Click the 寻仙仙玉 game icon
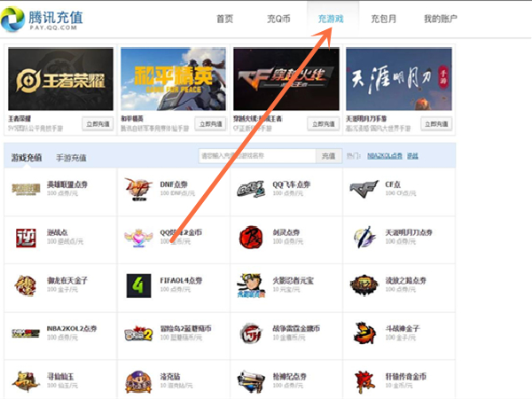The height and width of the screenshot is (399, 532). click(26, 382)
